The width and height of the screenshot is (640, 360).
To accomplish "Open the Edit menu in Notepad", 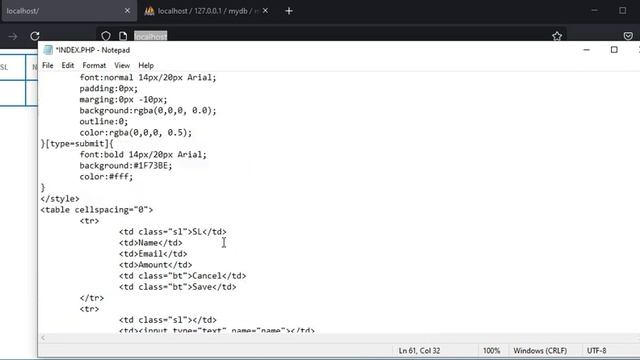I will (68, 65).
